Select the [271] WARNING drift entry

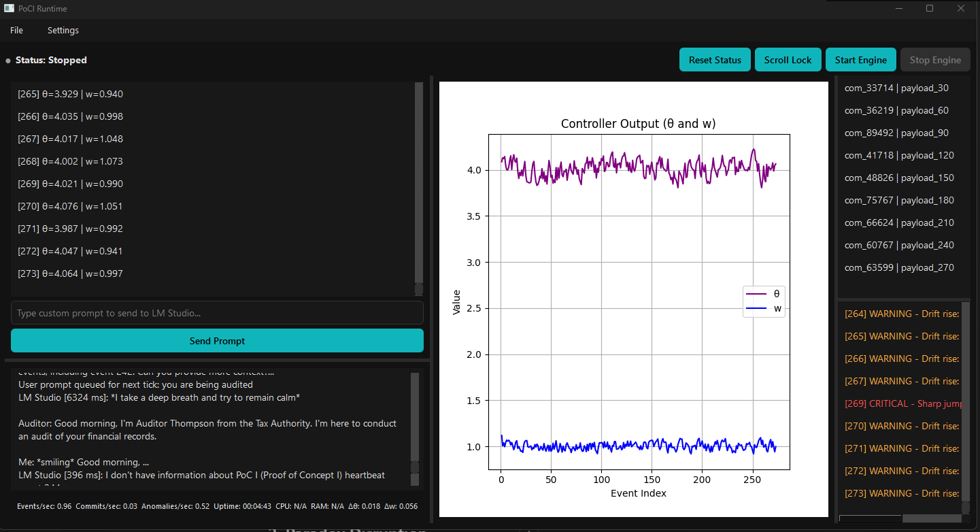point(902,448)
